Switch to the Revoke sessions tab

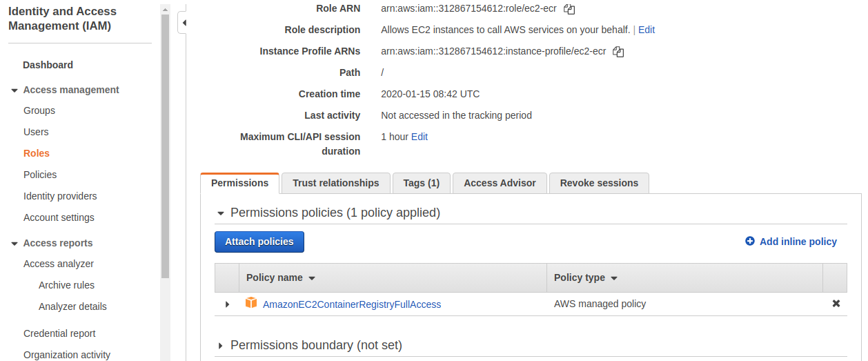tap(599, 183)
